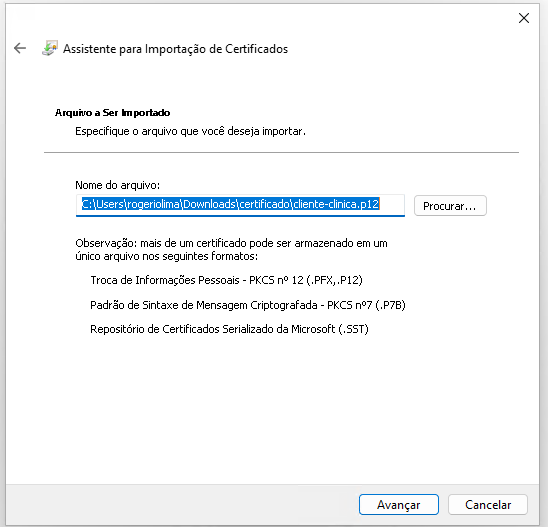Click the Observação note paragraph
The width and height of the screenshot is (548, 527).
click(231, 250)
